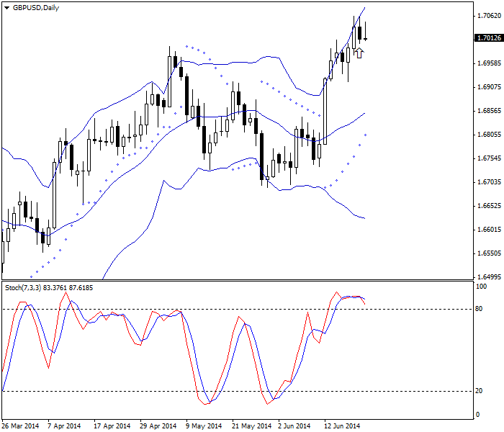Screen dimensions: 504x432
Task: Click the 29 Apr 2014 date label
Action: click(158, 426)
